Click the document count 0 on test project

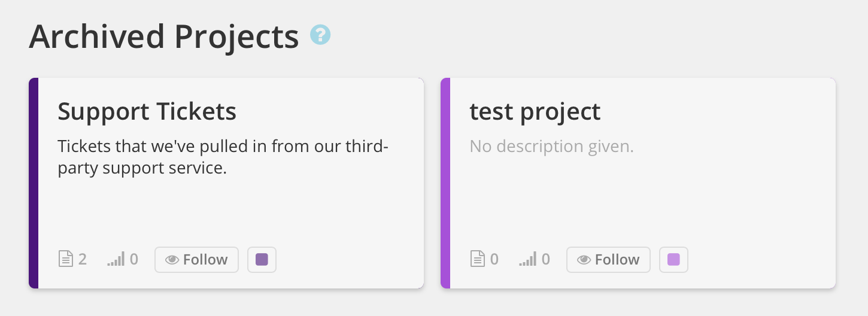pyautogui.click(x=494, y=259)
